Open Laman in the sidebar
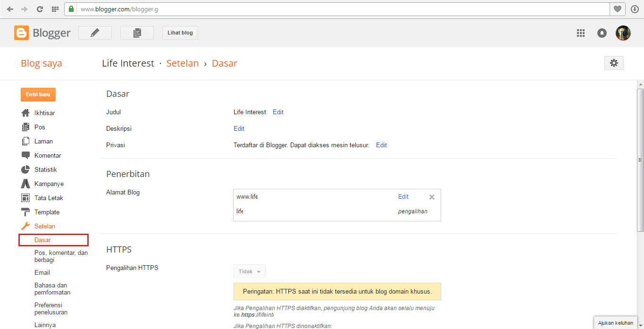Screen dimensions: 644x329 [43, 141]
